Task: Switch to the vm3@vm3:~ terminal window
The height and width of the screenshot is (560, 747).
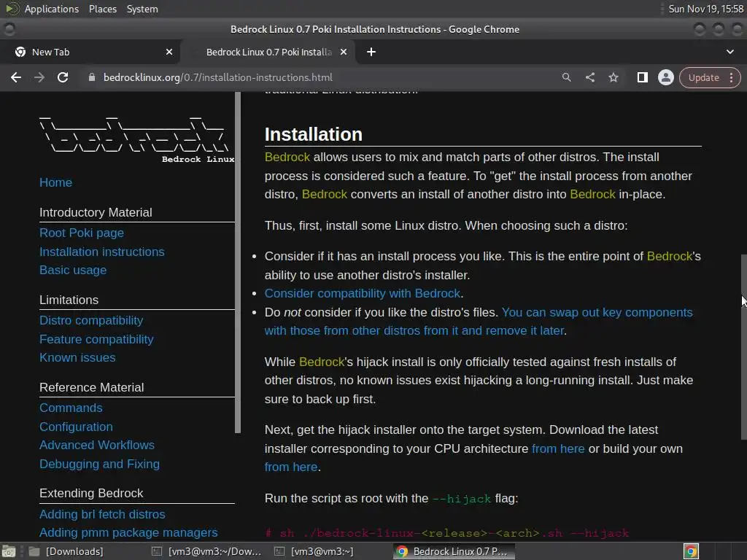Action: click(x=314, y=551)
